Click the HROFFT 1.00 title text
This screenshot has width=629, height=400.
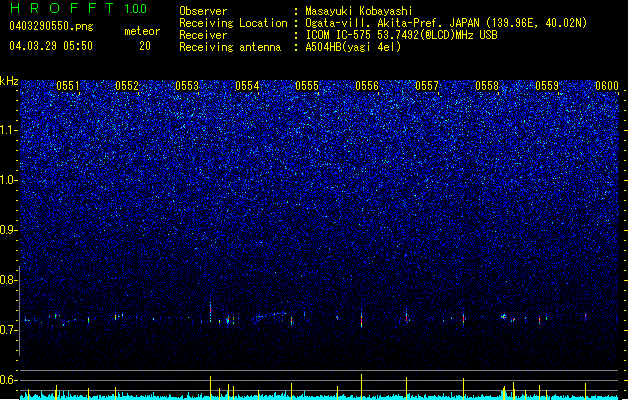pyautogui.click(x=79, y=8)
